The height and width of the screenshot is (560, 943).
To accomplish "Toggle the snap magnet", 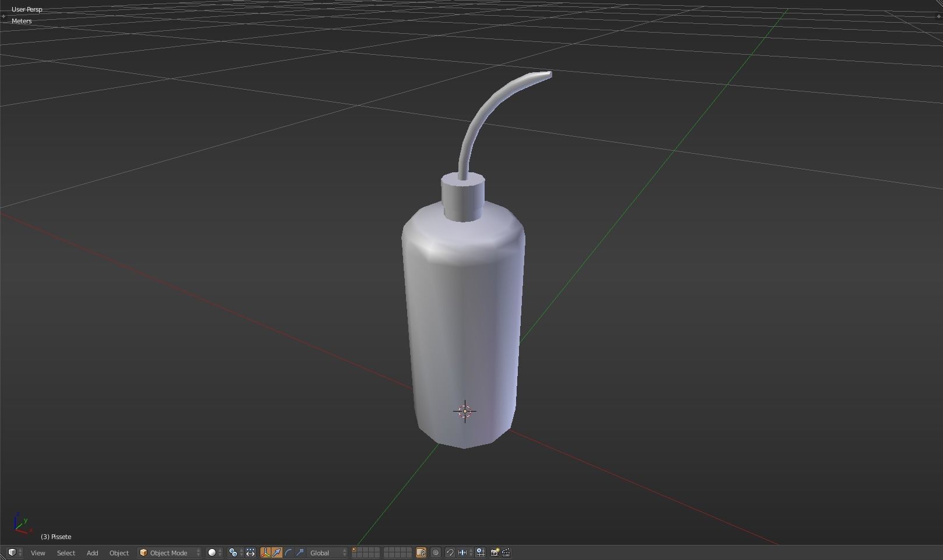I will coord(450,552).
